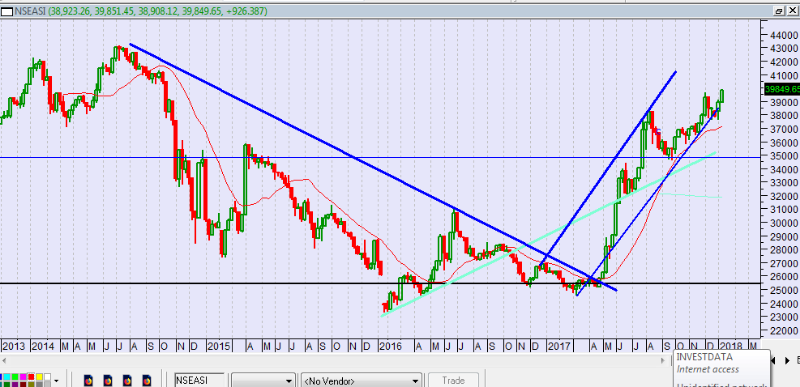The image size is (800, 387).
Task: Open the <No Vendor> dropdown
Action: pyautogui.click(x=362, y=380)
